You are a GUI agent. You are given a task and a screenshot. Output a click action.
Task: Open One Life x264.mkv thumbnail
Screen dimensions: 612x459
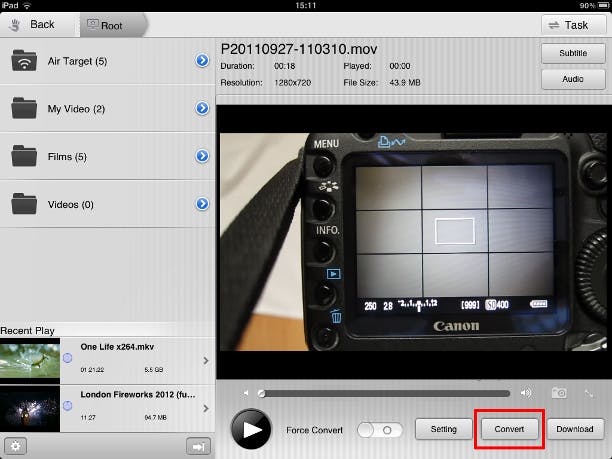click(30, 361)
